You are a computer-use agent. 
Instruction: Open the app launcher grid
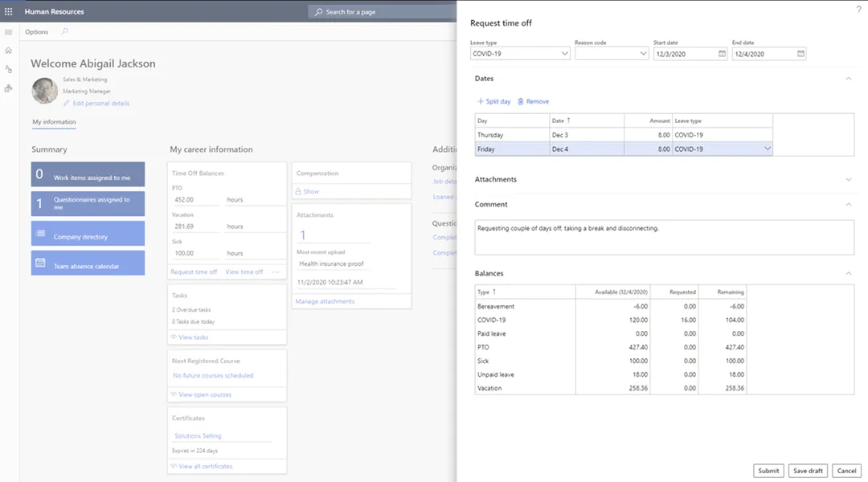point(8,10)
